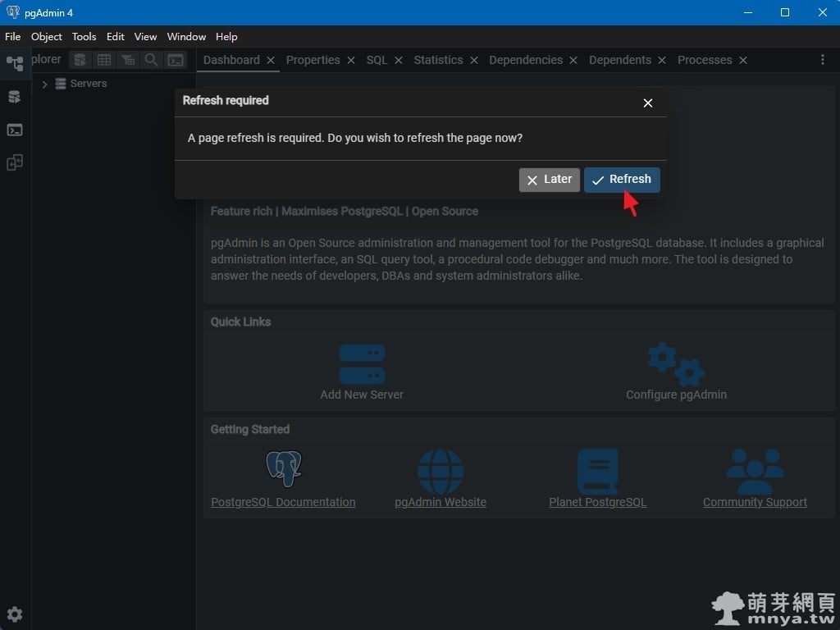Screen dimensions: 840x630
Task: Click the Filtered Rows funnel icon
Action: pyautogui.click(x=128, y=60)
